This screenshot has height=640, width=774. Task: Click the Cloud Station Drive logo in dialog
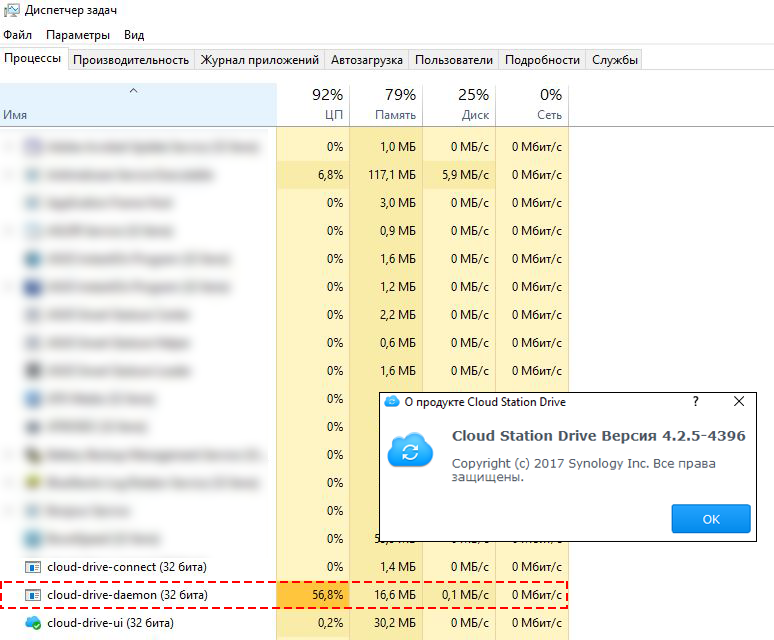(x=410, y=450)
